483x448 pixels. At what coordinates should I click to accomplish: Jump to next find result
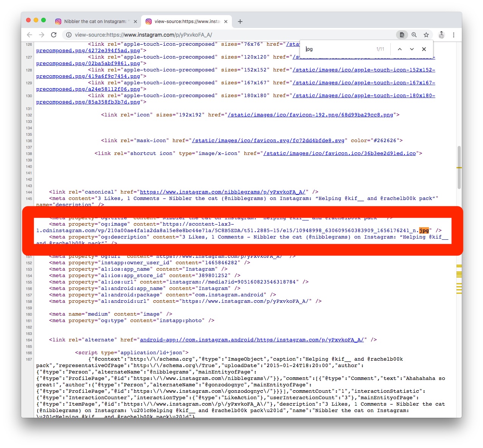tap(412, 49)
